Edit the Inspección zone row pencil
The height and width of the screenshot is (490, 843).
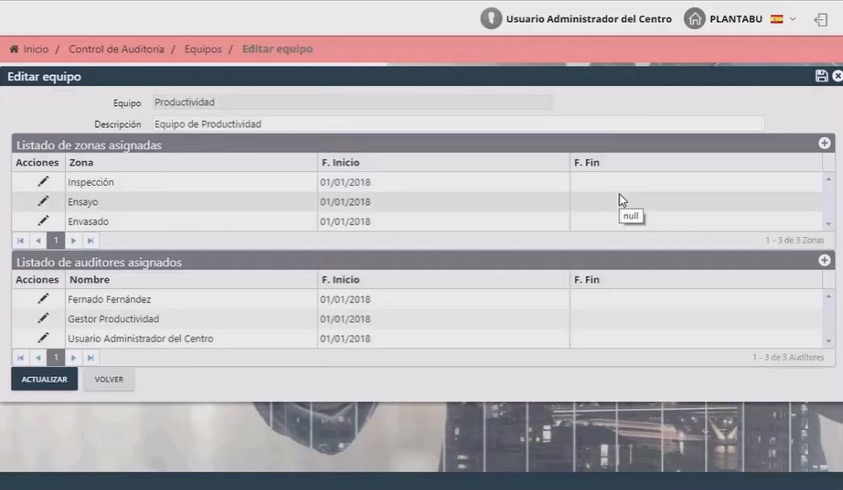(x=43, y=182)
